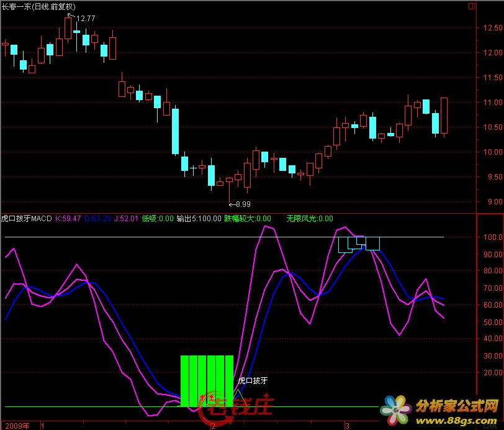Click the rightmost cyan box near the 100 line
Viewport: 504px width, 430px height.
coord(373,244)
